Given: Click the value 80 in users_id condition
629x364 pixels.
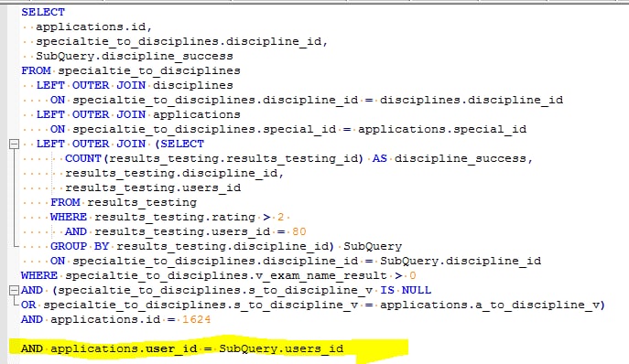Looking at the screenshot, I should pyautogui.click(x=299, y=231).
